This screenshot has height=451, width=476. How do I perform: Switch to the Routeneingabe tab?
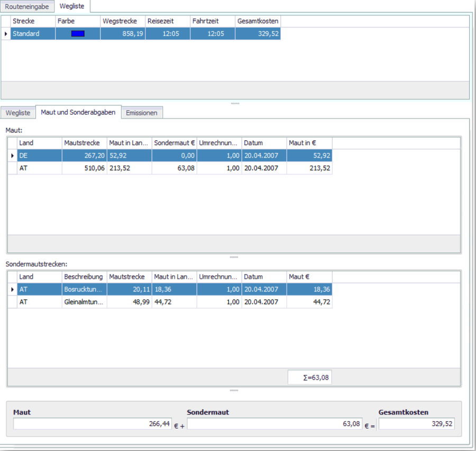pos(27,6)
